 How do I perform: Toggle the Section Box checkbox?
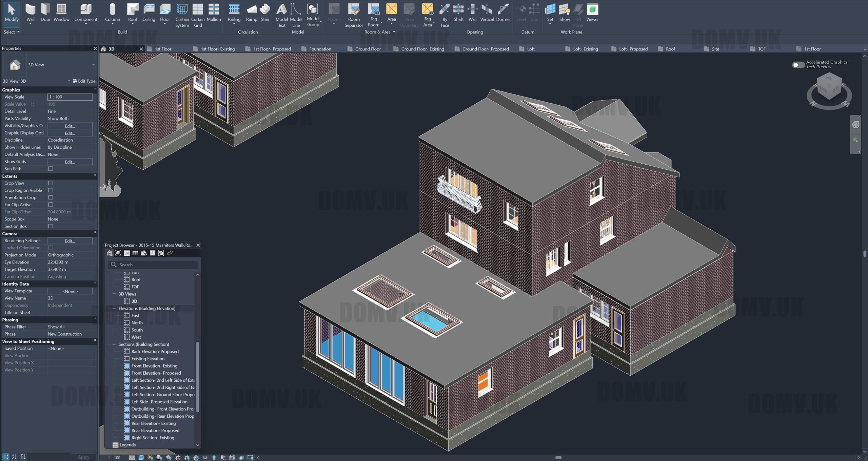click(51, 226)
